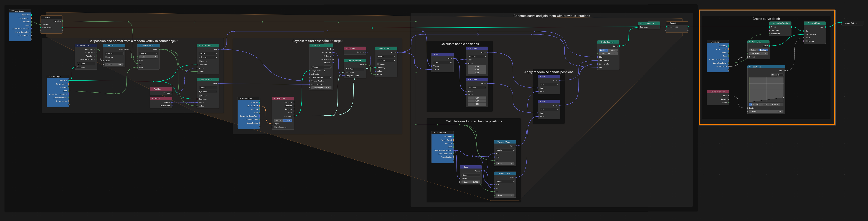The image size is (868, 221).
Task: Select Position mode in Bézier Segment node
Action: click(604, 50)
